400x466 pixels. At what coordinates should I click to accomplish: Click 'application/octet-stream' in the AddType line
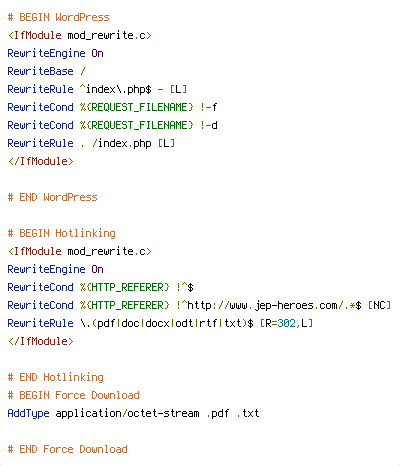[127, 413]
